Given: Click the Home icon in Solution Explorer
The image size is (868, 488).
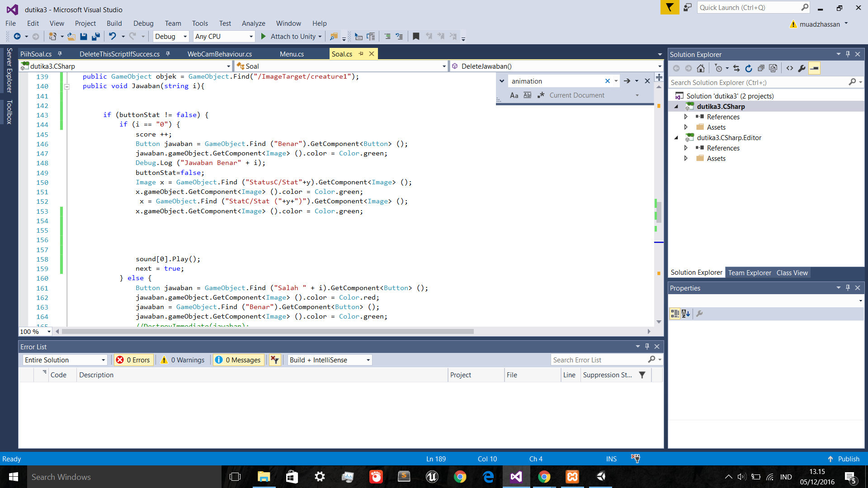Looking at the screenshot, I should click(701, 68).
